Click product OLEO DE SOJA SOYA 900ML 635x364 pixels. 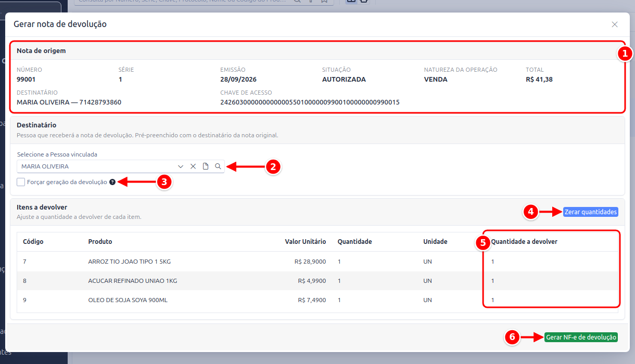pyautogui.click(x=128, y=300)
